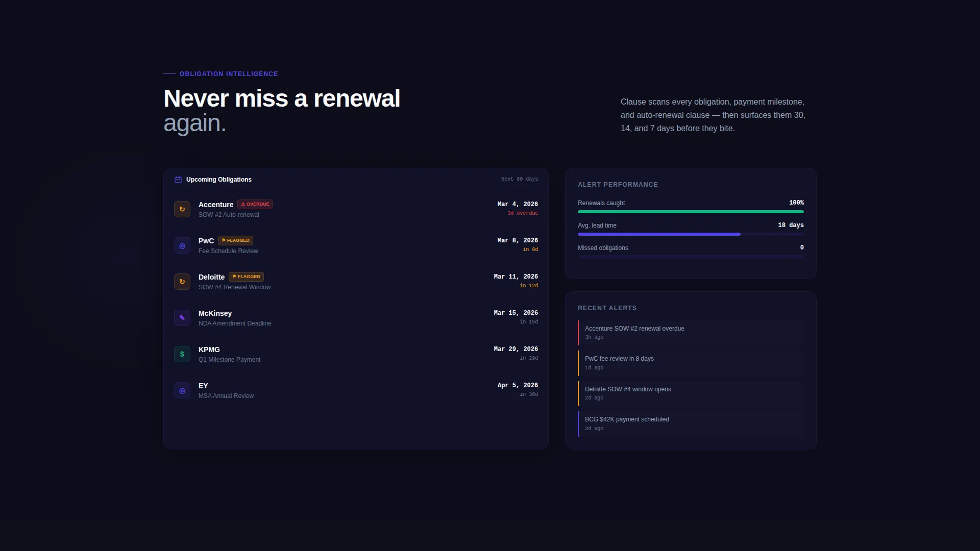Click the FLAGGED badge beside Deloitte
The width and height of the screenshot is (980, 551).
(x=246, y=277)
